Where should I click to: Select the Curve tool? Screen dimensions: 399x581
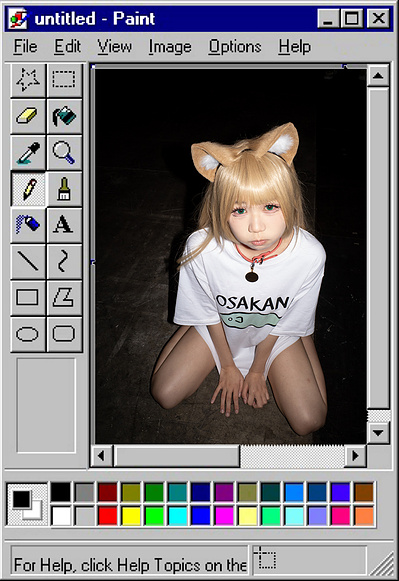coord(64,261)
